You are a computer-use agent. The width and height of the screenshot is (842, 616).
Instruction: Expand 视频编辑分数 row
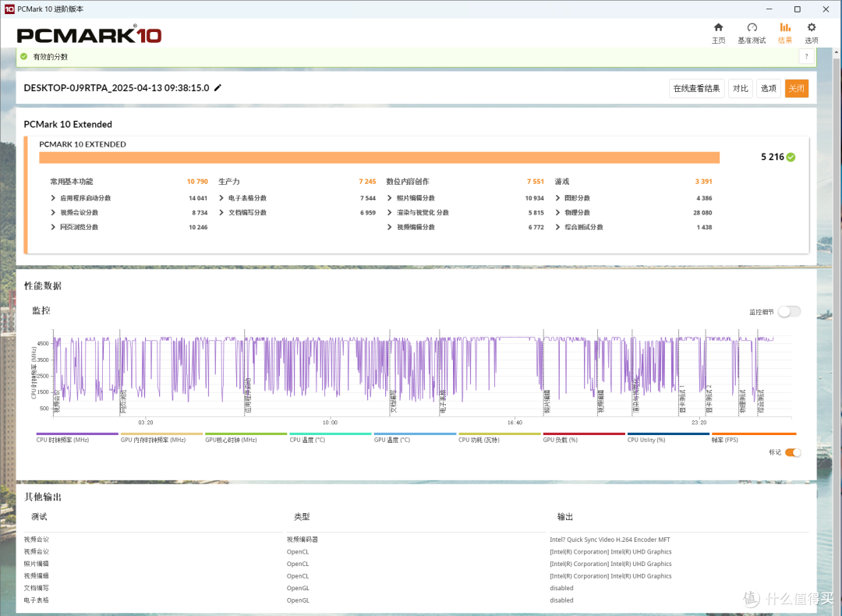pos(389,227)
